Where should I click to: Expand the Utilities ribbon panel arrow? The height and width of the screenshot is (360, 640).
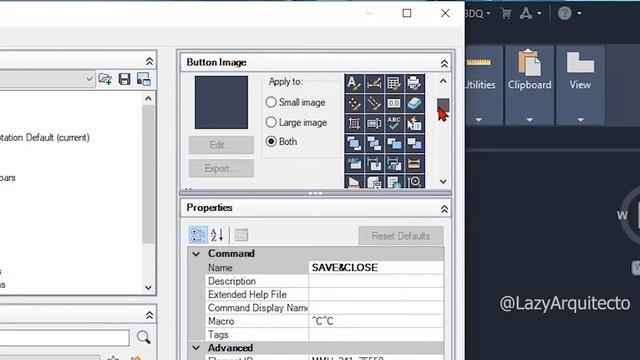[479, 120]
